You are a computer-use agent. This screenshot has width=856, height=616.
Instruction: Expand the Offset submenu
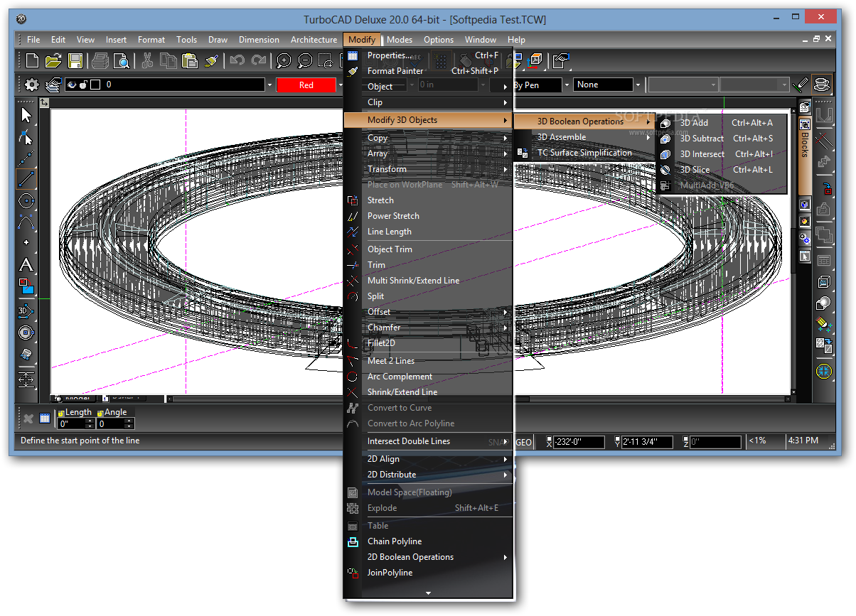click(505, 312)
